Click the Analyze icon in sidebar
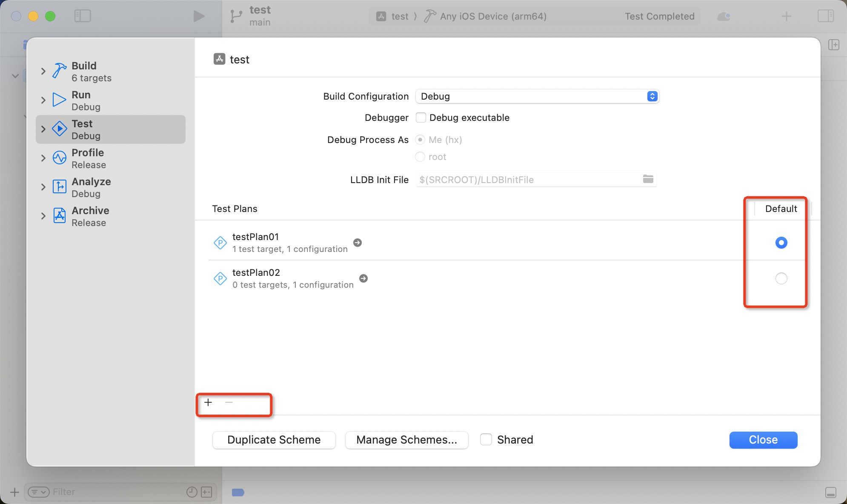 (59, 187)
